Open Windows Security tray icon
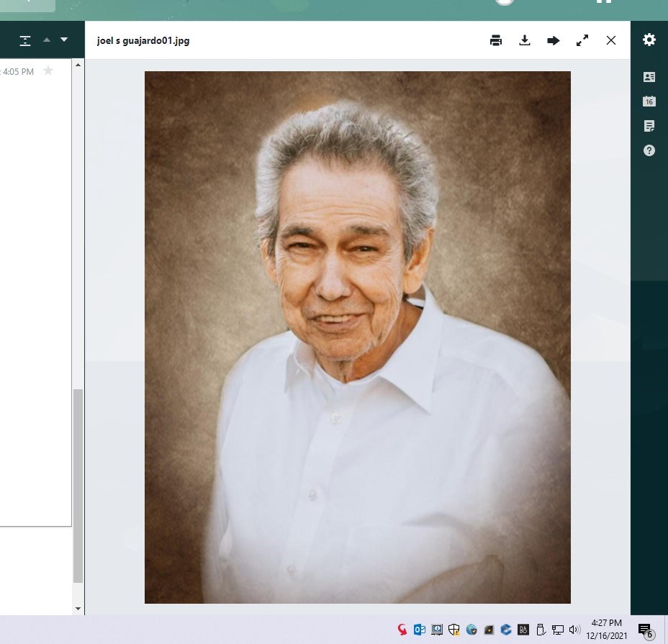 tap(454, 630)
